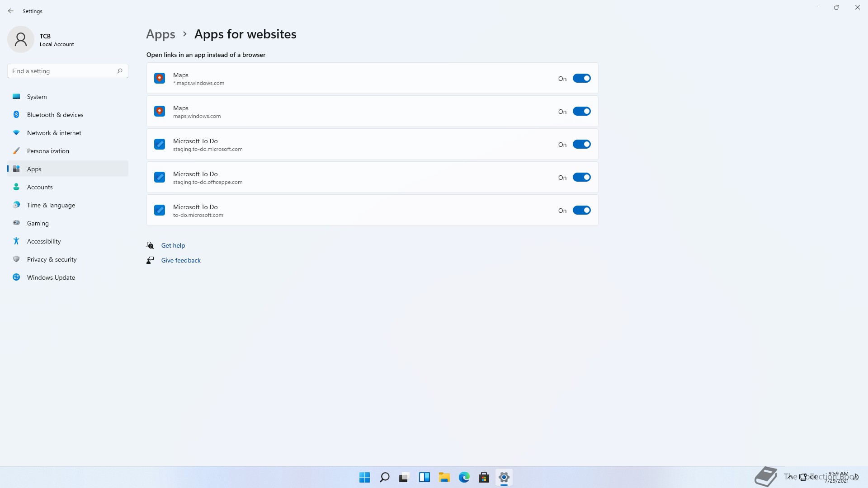The width and height of the screenshot is (868, 488).
Task: Click To Do icon for staging.to-do.officeppe.com
Action: pos(160,177)
